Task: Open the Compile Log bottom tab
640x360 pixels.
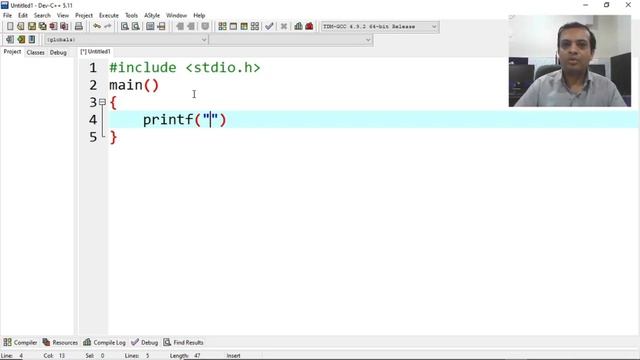Action: (104, 342)
